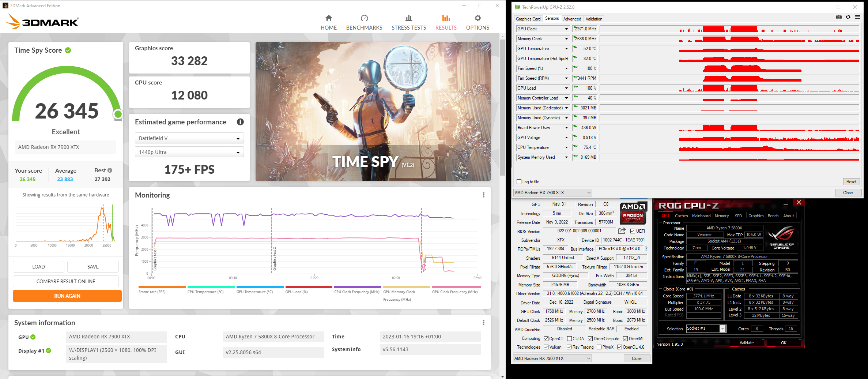Open the Board Power Draw sensor dropdown
The height and width of the screenshot is (379, 868).
click(566, 128)
